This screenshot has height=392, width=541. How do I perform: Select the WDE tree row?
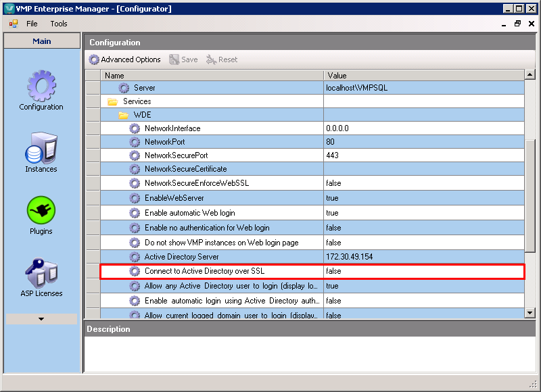(x=312, y=115)
